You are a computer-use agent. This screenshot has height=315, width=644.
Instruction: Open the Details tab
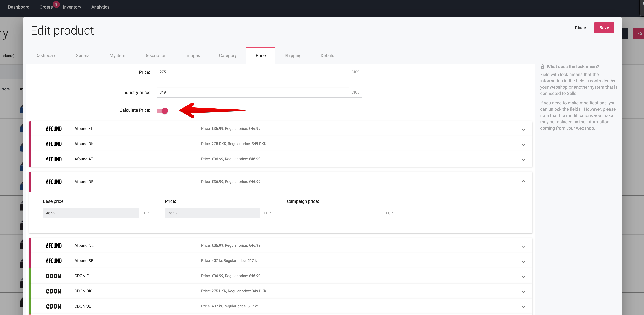pos(327,55)
